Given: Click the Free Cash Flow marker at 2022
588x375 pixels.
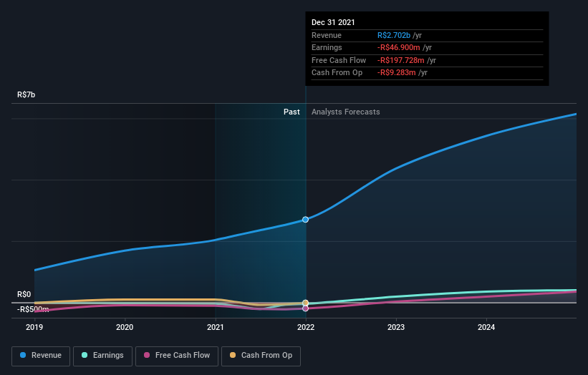Looking at the screenshot, I should click(306, 308).
